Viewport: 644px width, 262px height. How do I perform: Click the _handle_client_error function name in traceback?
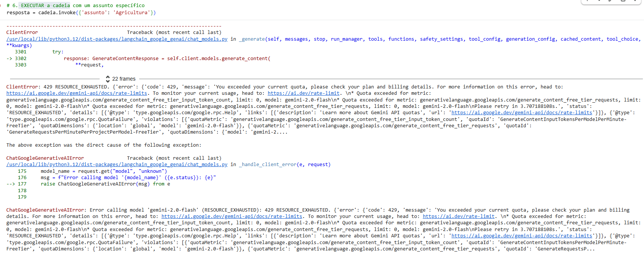(268, 165)
